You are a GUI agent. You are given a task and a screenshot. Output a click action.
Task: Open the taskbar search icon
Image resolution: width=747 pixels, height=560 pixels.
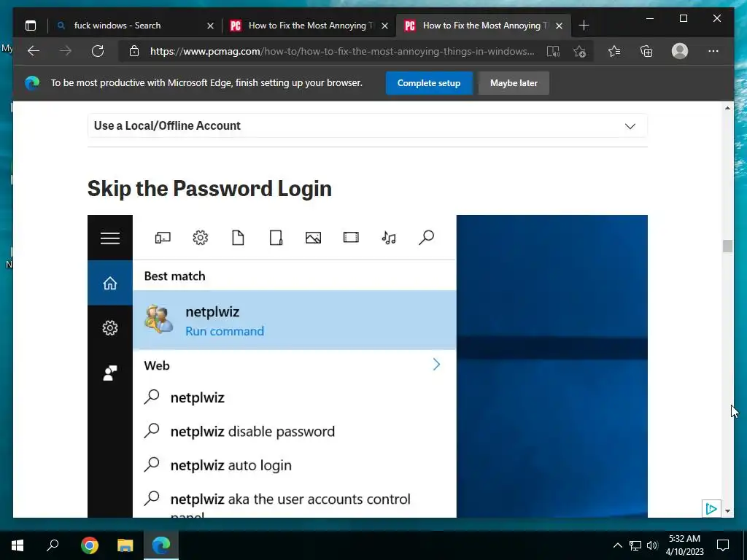coord(53,545)
